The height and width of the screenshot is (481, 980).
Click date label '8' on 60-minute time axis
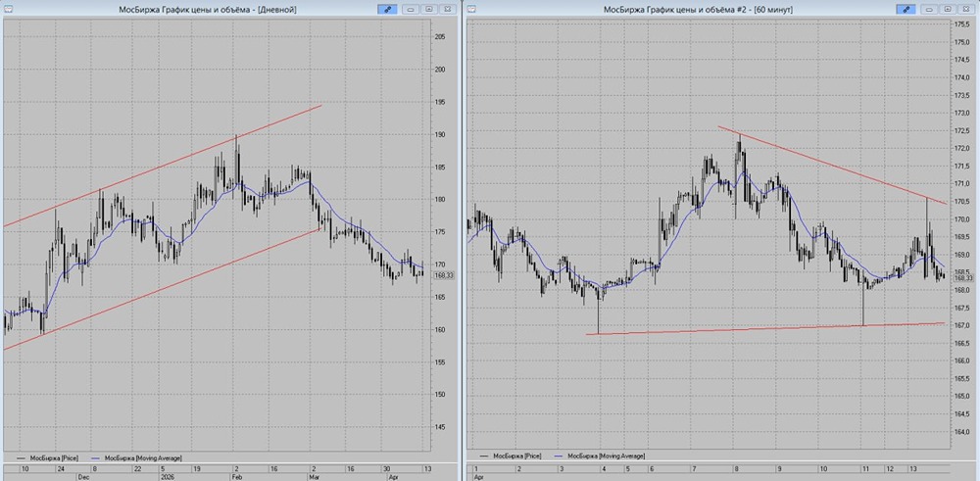[x=738, y=468]
